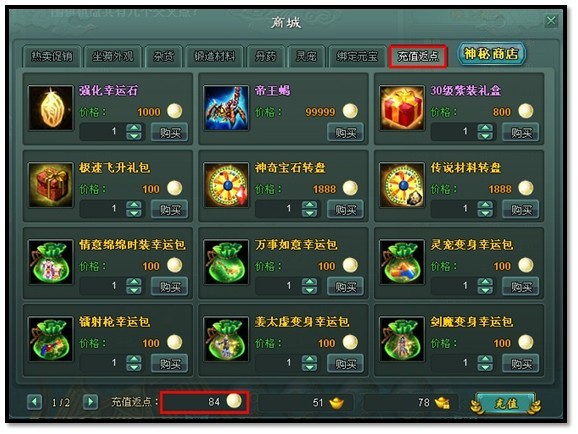The image size is (578, 434).
Task: Click the 万事如意幸运包 quantity field
Action: coord(277,286)
